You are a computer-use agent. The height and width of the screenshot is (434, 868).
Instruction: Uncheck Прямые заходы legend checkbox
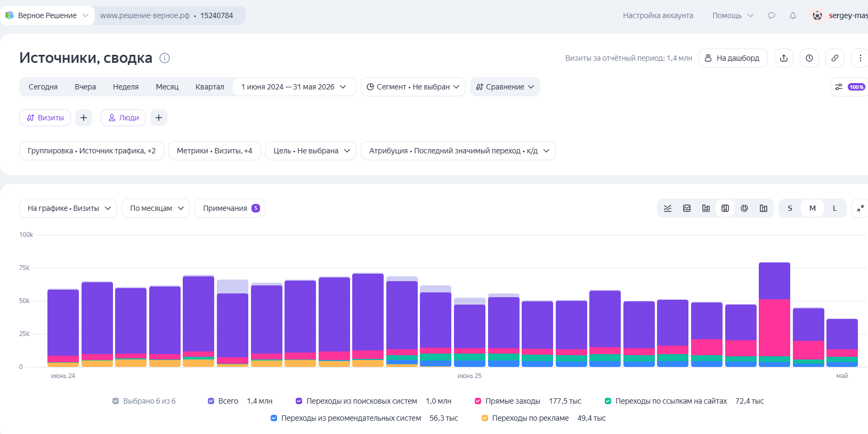click(x=478, y=401)
